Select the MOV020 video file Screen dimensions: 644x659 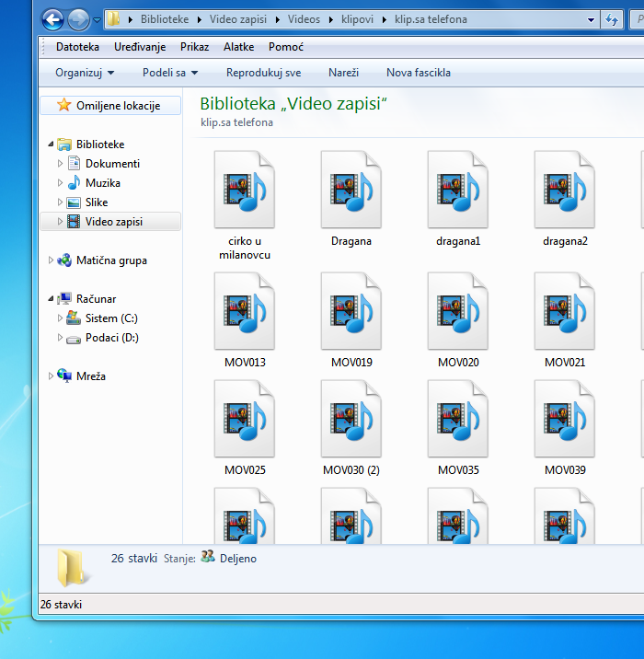[458, 320]
